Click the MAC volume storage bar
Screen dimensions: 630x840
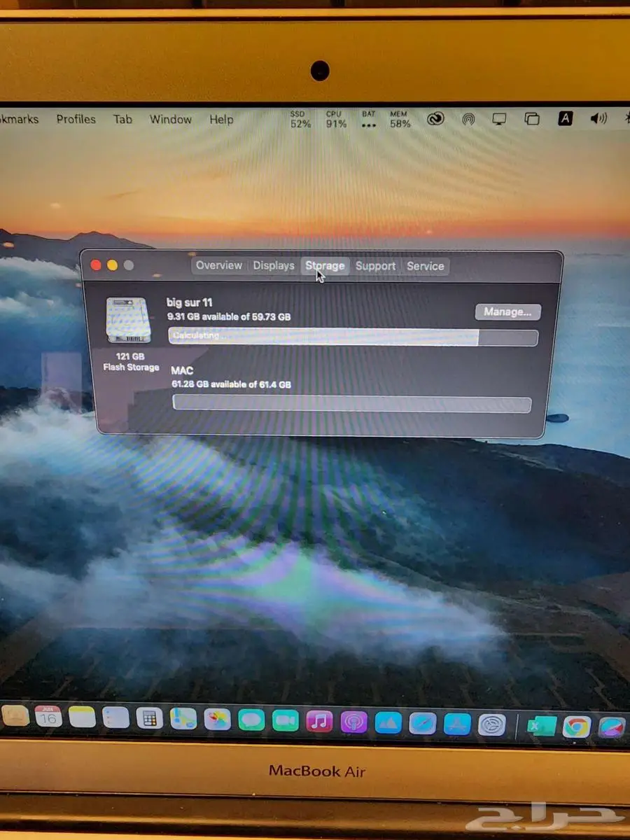(x=351, y=404)
